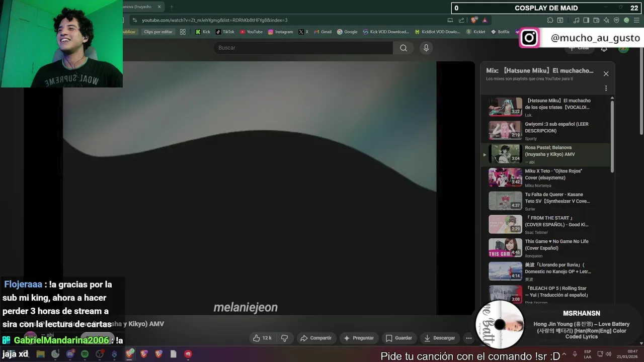Viewport: 644px width, 362px height.
Task: Open the Brave wallet toolbar icon
Action: pyautogui.click(x=596, y=20)
